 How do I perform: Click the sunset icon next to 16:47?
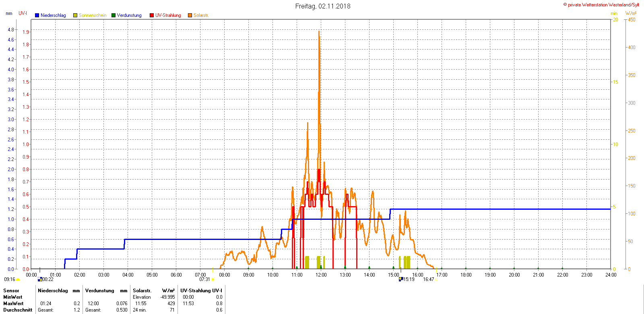436,279
